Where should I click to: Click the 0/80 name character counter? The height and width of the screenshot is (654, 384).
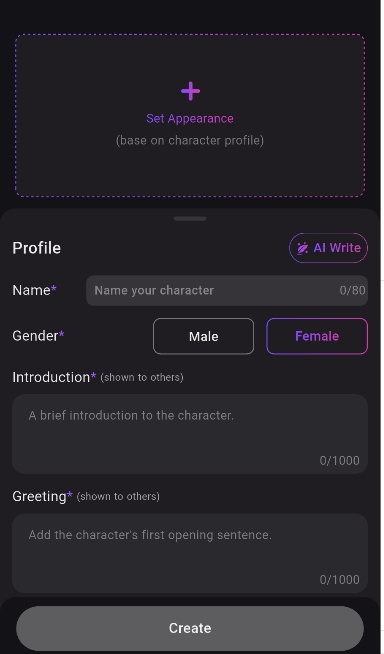[x=352, y=290]
